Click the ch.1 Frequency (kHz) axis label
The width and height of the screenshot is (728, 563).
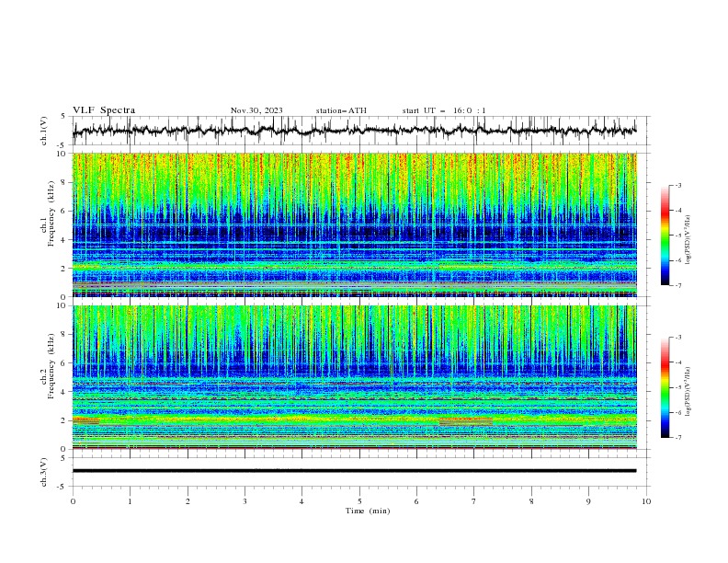click(x=53, y=213)
